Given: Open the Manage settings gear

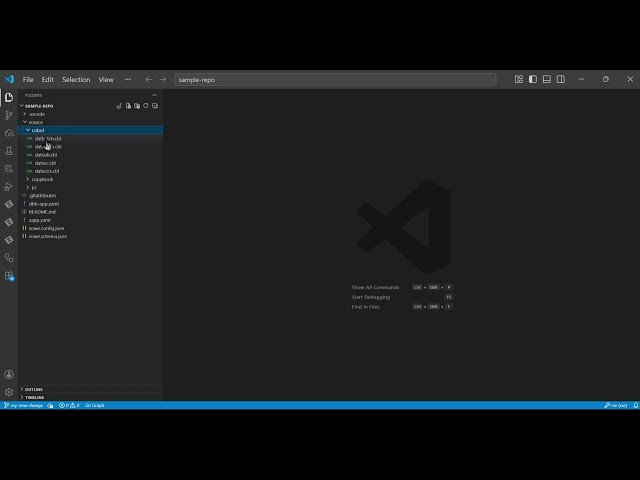Looking at the screenshot, I should [9, 392].
